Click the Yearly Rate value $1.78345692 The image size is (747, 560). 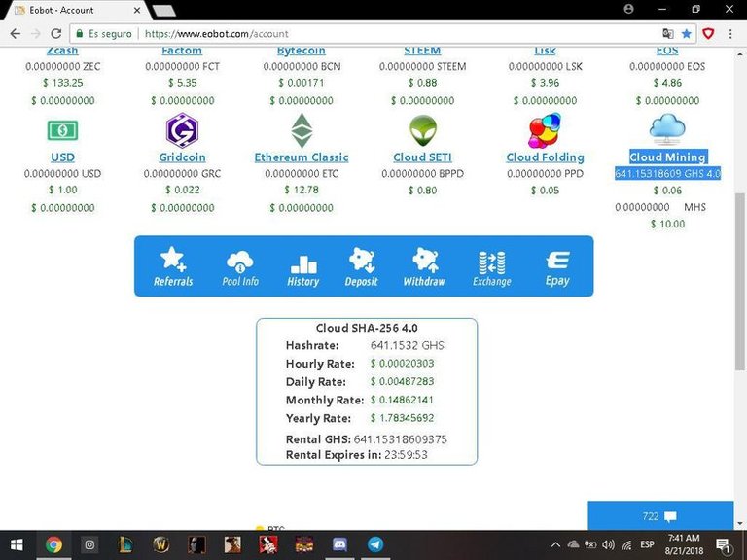coord(402,418)
